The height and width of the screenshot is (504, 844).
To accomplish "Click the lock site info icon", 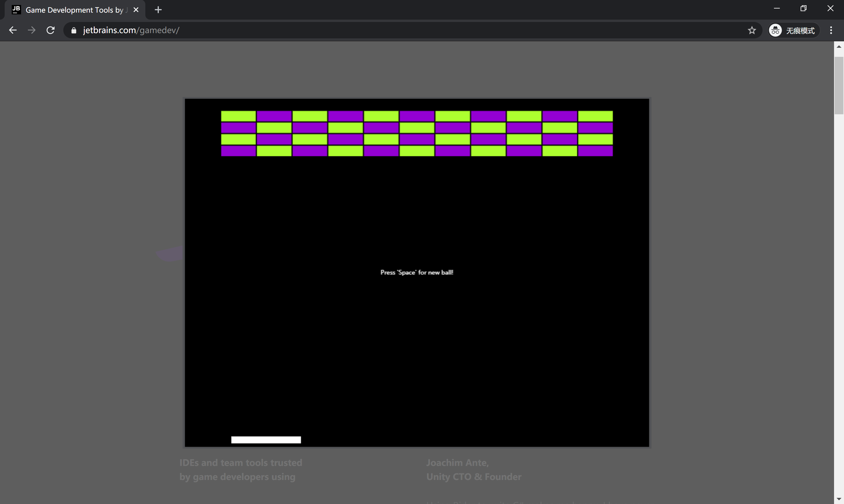I will tap(74, 30).
